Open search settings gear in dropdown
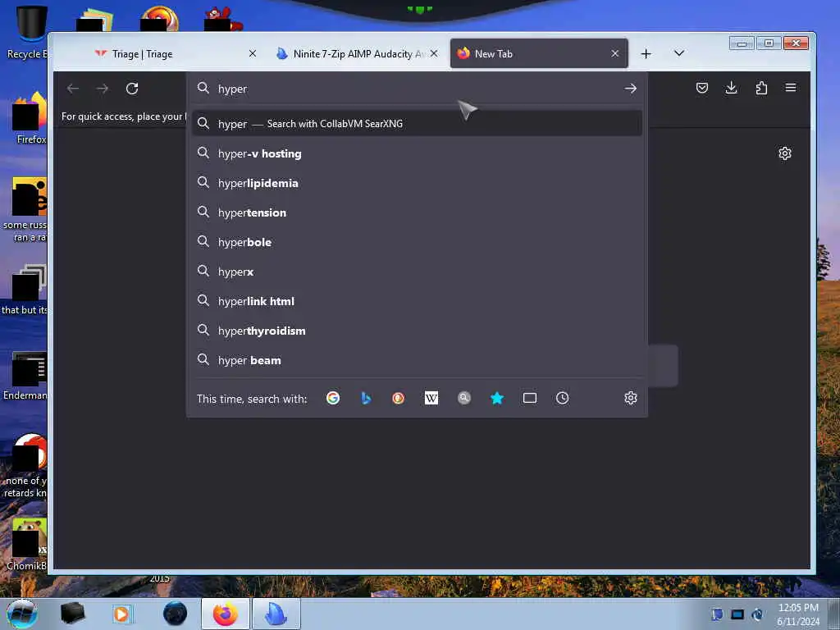This screenshot has width=840, height=630. coord(631,398)
